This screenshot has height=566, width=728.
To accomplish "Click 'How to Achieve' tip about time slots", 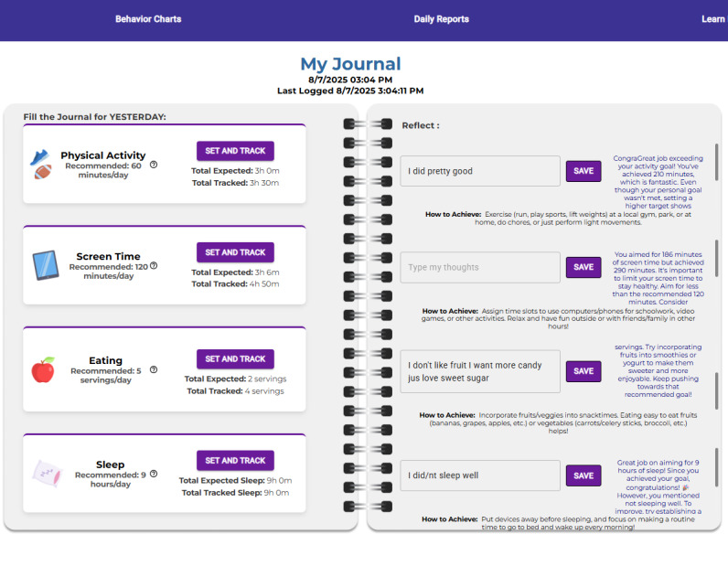I will point(558,318).
